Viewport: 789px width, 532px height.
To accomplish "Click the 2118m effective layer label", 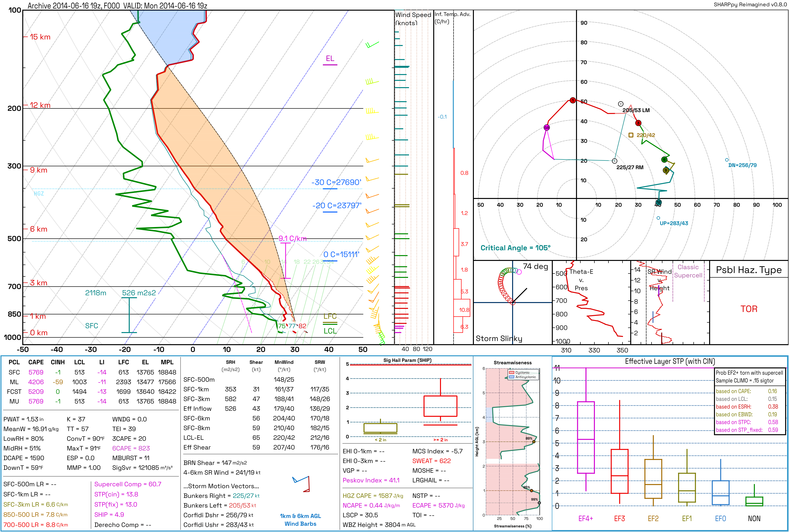I will pos(96,293).
